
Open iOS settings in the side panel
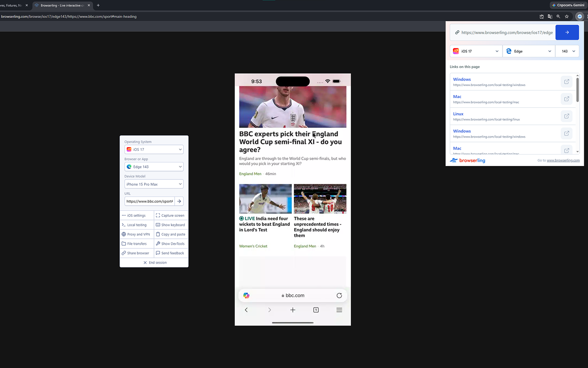(137, 215)
